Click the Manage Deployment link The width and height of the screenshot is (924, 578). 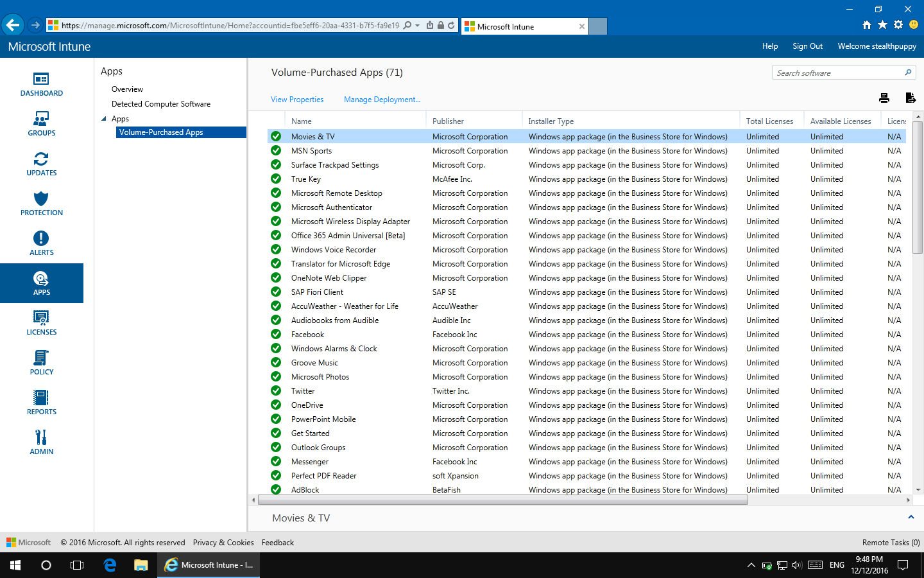click(382, 100)
